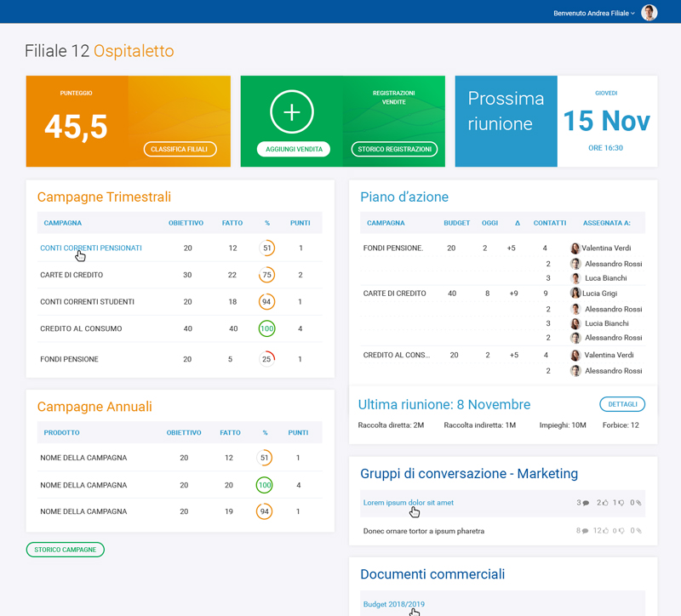681x616 pixels.
Task: Click the Delta column header in Piano d'azione
Action: pos(518,223)
